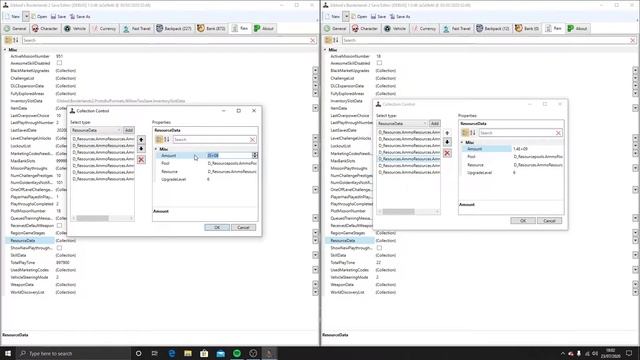Click Open in the right window's toolbar
Image resolution: width=640 pixels, height=360 pixels.
tap(359, 17)
